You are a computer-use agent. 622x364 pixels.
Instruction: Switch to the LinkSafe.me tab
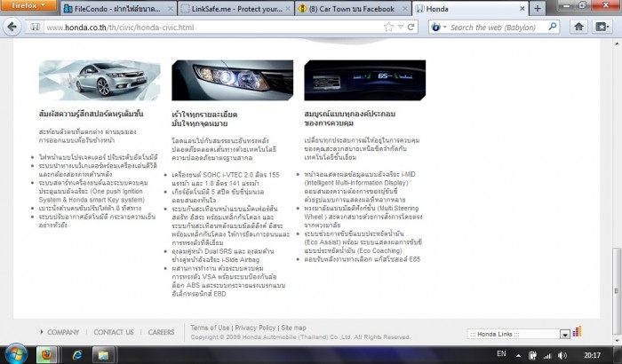(x=237, y=9)
